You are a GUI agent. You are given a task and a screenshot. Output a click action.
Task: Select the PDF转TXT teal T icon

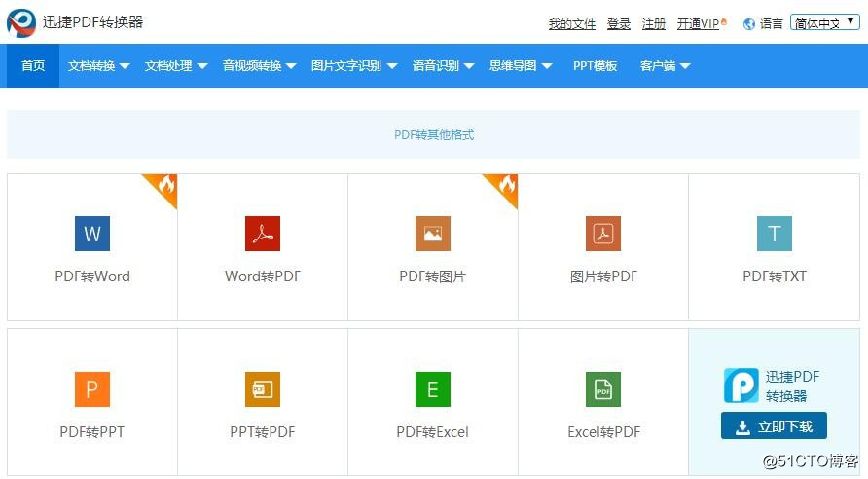click(775, 234)
